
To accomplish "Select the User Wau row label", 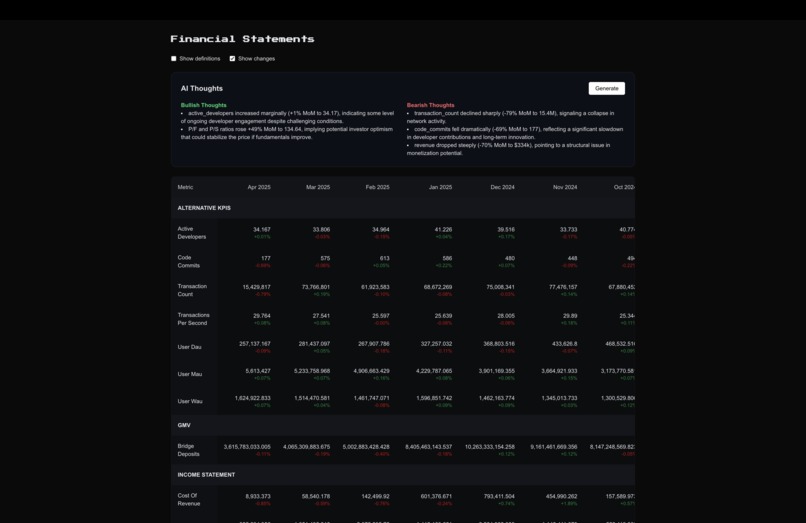I will coord(190,402).
